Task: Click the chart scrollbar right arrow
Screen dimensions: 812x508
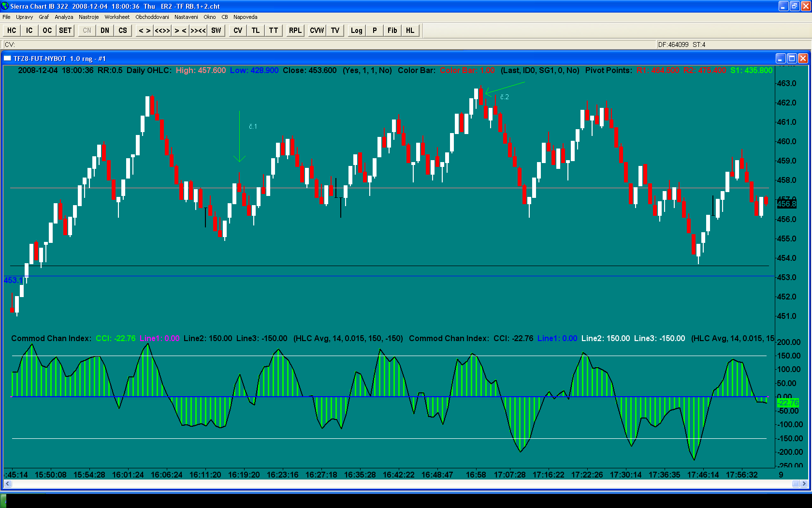Action: tap(804, 483)
